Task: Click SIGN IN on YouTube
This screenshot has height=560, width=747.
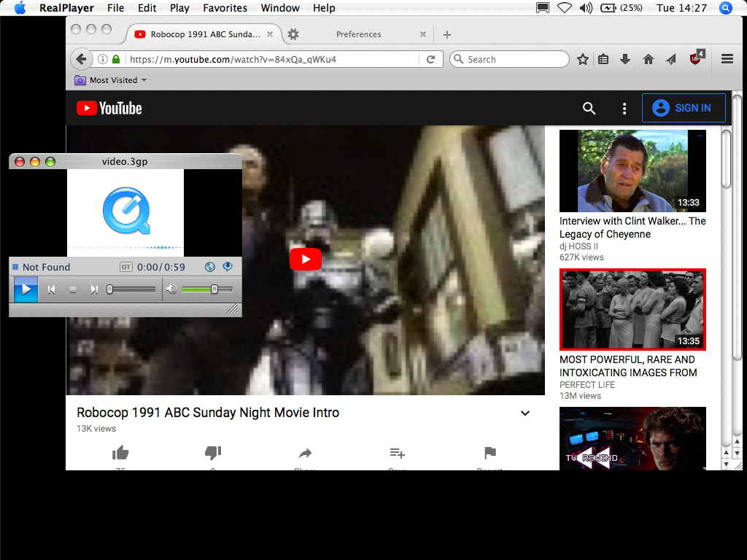Action: click(684, 108)
